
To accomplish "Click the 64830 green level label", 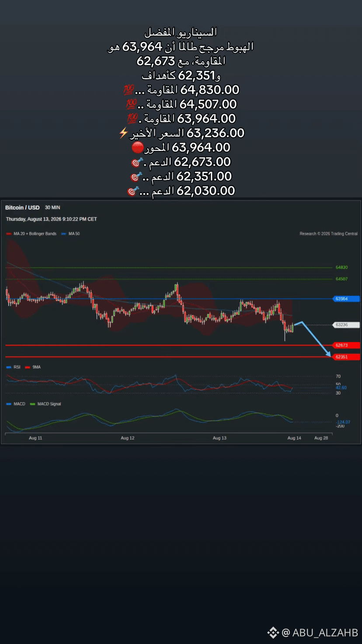I will pos(341,267).
